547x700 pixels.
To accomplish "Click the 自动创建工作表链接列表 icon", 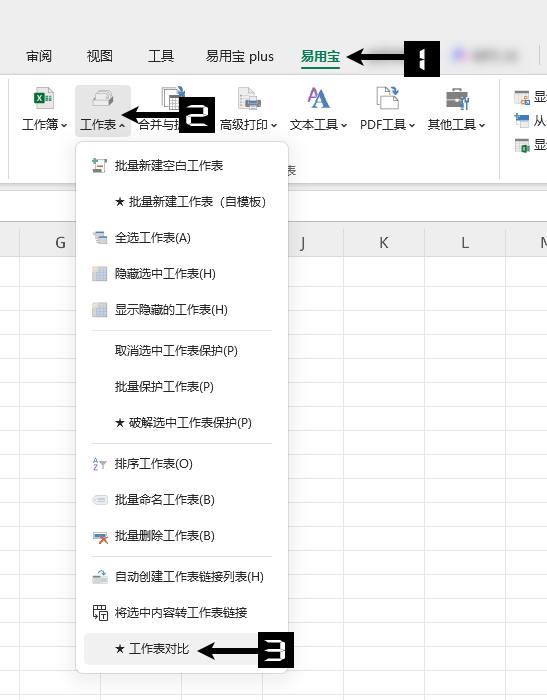I will coord(100,577).
